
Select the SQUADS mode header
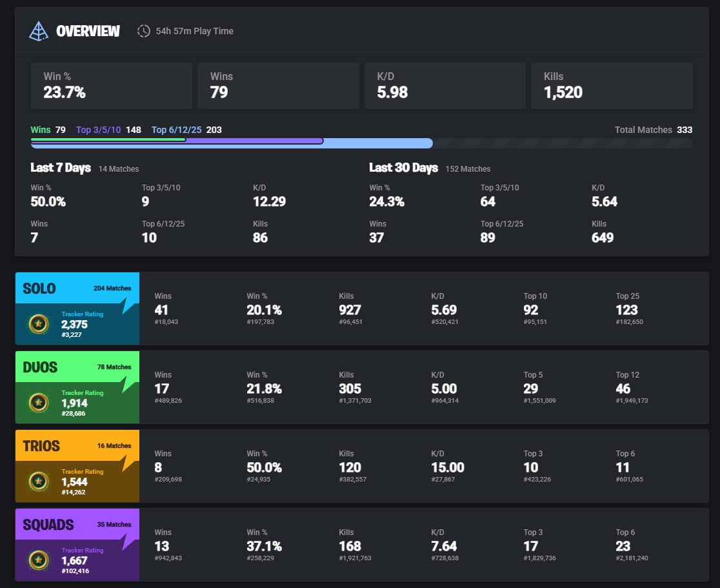(x=77, y=524)
